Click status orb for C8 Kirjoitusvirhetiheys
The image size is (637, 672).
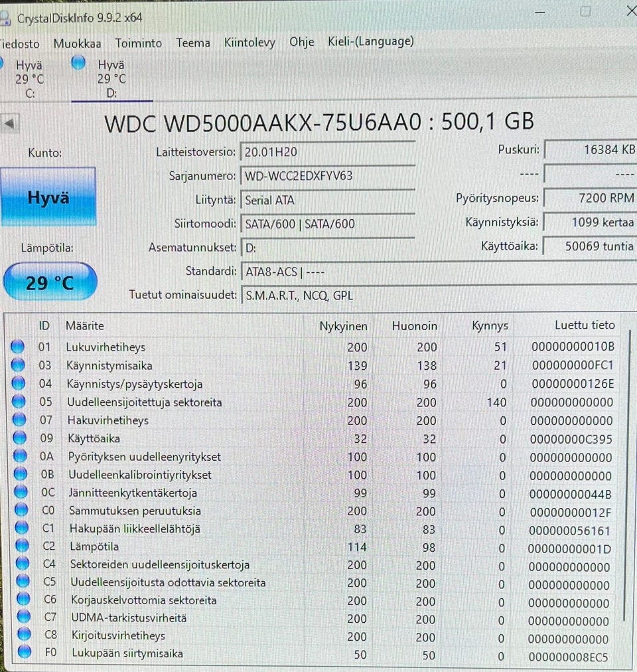pyautogui.click(x=25, y=634)
